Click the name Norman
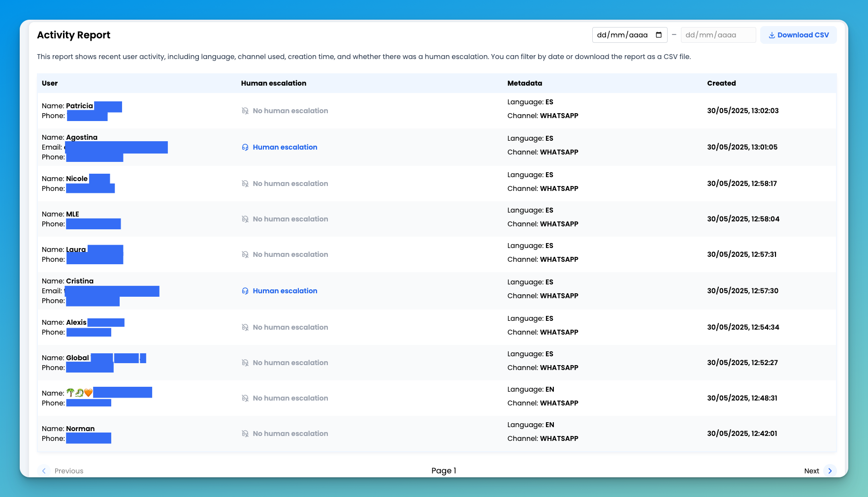868x497 pixels. pyautogui.click(x=80, y=429)
